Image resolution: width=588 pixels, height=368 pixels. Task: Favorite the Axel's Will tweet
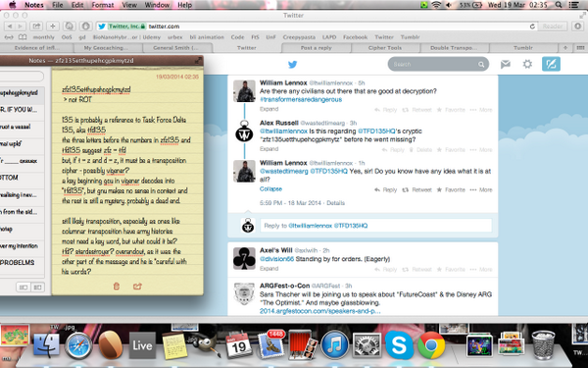pyautogui.click(x=451, y=269)
